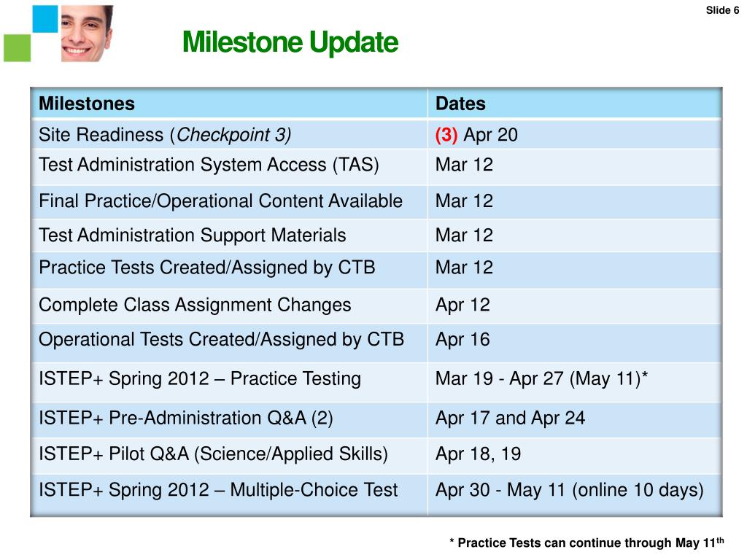Click Final Practice/Operational Content Available
The width and height of the screenshot is (747, 560).
pos(220,201)
